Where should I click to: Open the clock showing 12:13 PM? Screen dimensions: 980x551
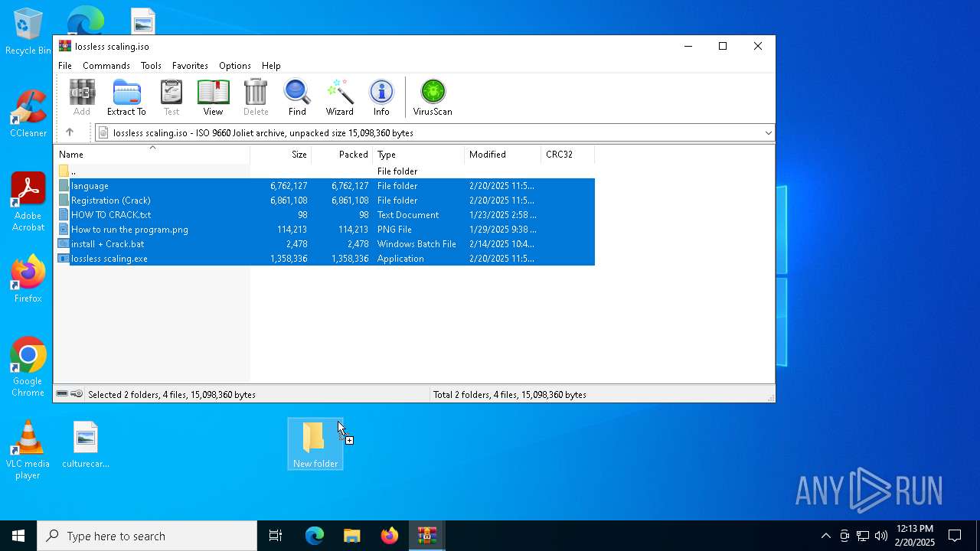click(915, 536)
